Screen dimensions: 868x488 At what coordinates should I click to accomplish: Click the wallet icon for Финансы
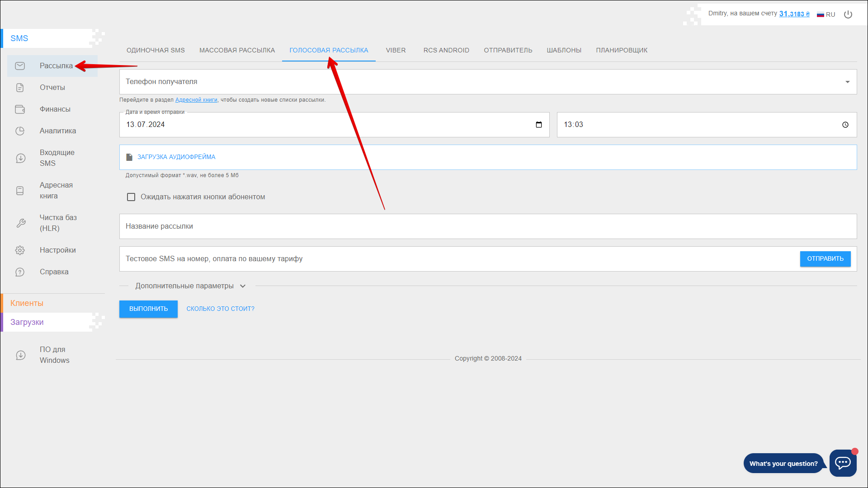point(20,109)
